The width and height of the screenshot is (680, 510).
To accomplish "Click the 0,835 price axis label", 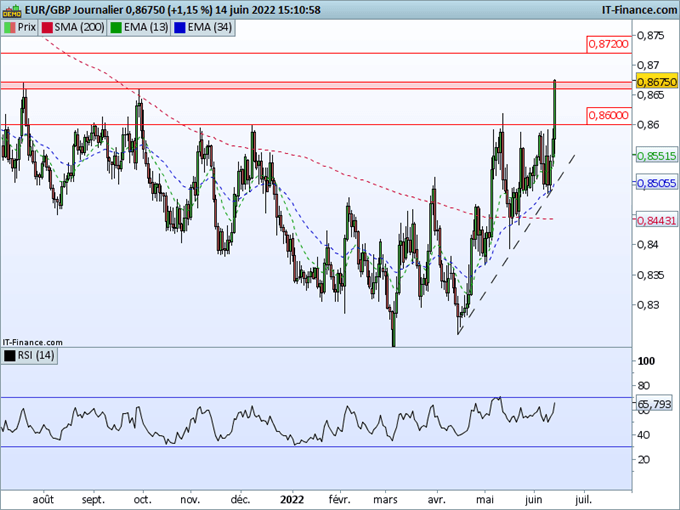I will 650,275.
